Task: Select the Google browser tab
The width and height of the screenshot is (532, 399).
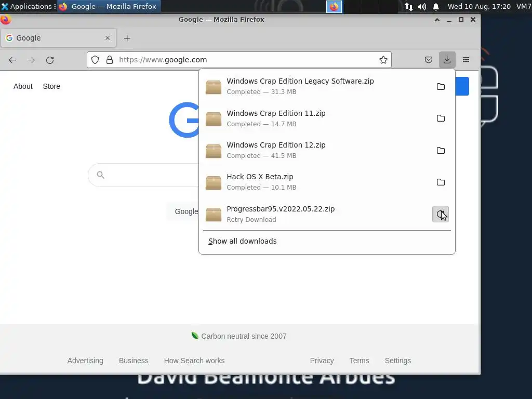Action: (x=58, y=38)
